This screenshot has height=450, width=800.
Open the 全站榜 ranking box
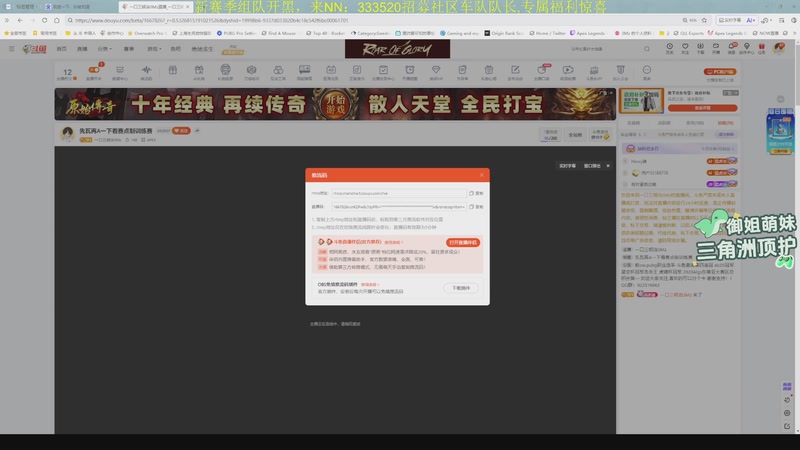pos(575,135)
